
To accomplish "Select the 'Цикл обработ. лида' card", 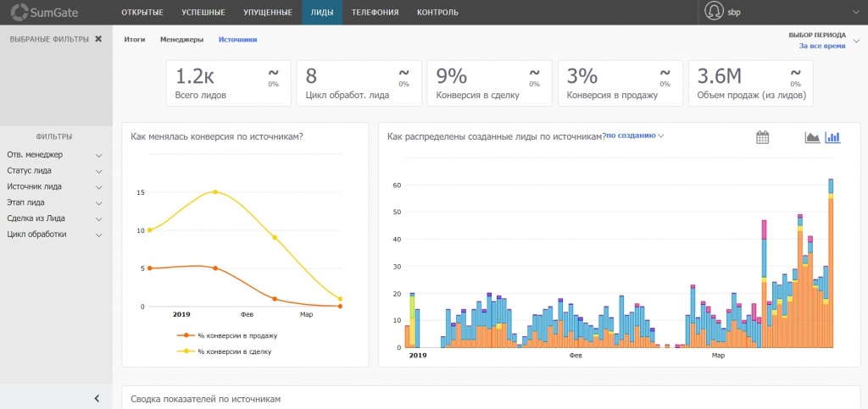I will tap(359, 84).
